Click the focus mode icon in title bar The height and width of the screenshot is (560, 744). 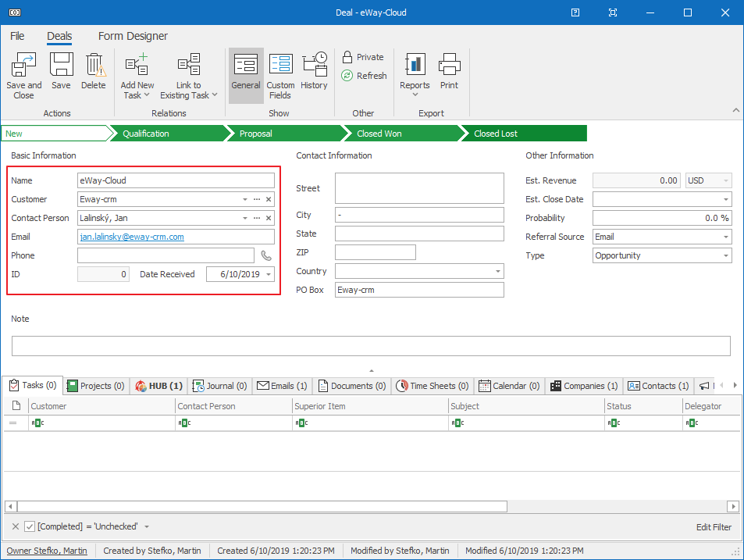coord(613,12)
